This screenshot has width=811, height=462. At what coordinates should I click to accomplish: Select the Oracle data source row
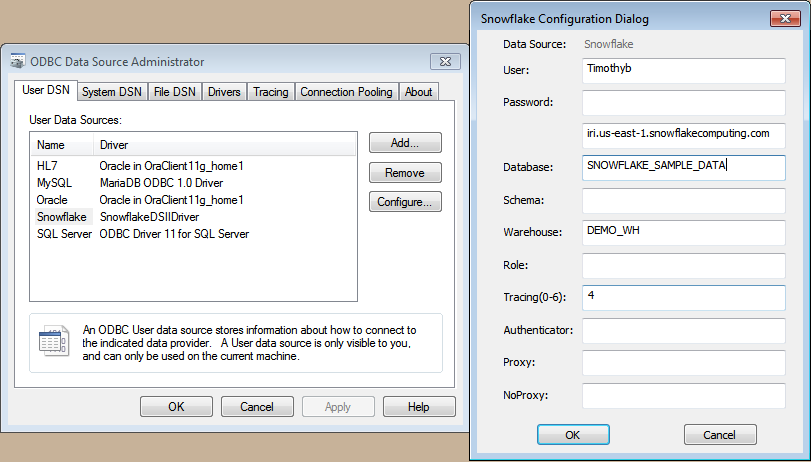tap(193, 200)
